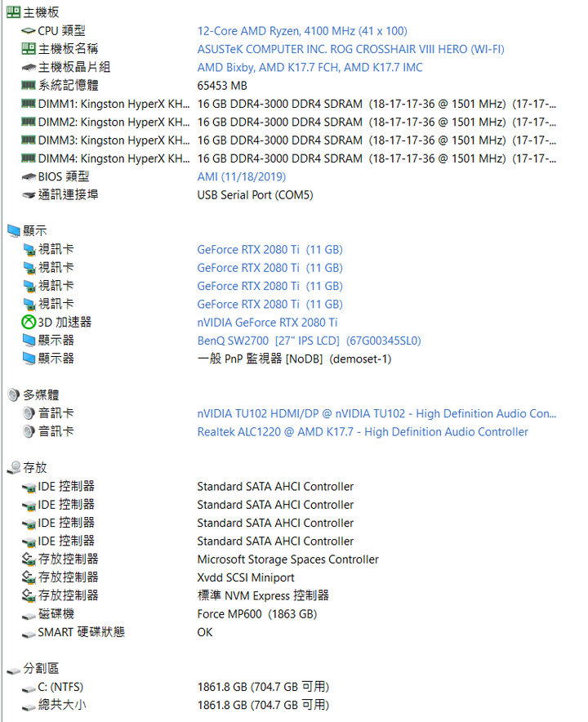Select the 分割區 section heading
588x722 pixels.
[x=41, y=669]
